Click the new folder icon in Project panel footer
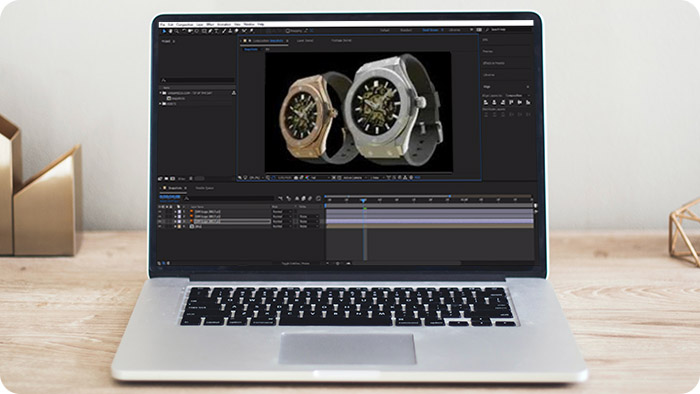This screenshot has width=700, height=394. (166, 178)
